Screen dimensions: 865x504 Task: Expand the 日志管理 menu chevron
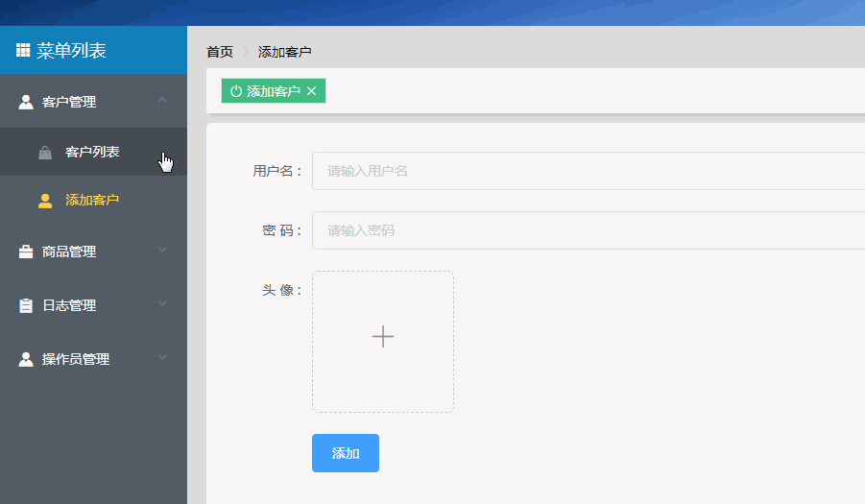tap(162, 303)
